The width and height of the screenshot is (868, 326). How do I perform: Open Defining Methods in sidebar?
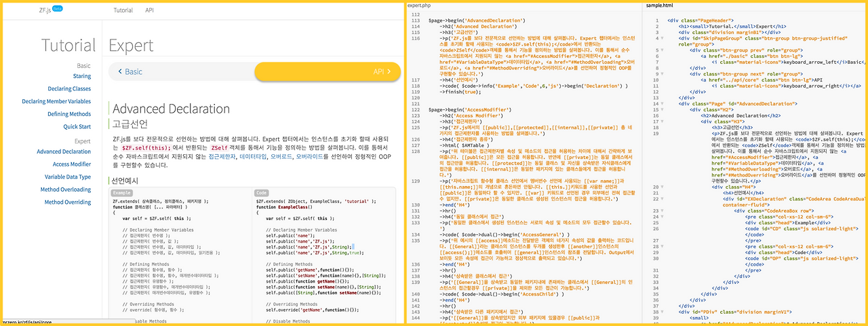(69, 114)
